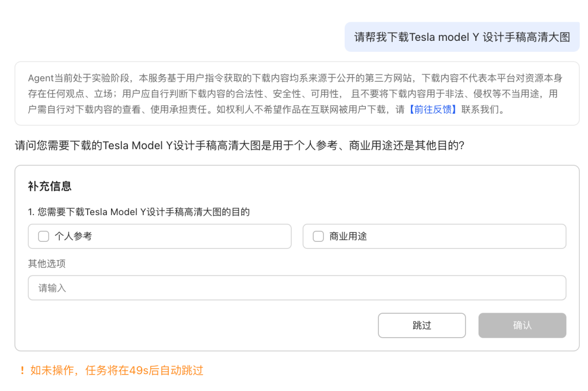The width and height of the screenshot is (588, 391).
Task: Select the user's Tesla model Y message bubble
Action: pyautogui.click(x=462, y=37)
